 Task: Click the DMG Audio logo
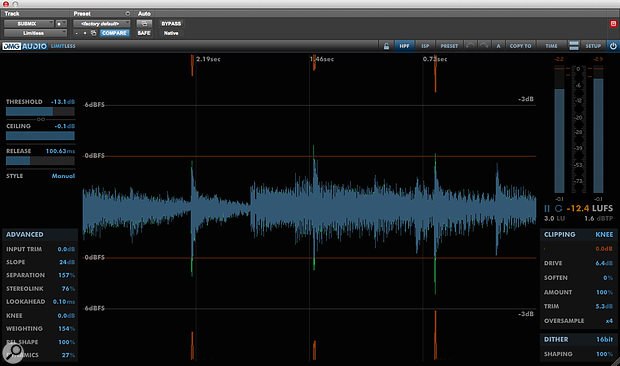(25, 46)
